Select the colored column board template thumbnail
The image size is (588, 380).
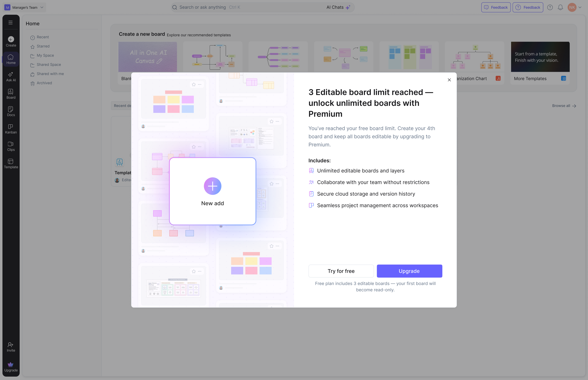(409, 57)
